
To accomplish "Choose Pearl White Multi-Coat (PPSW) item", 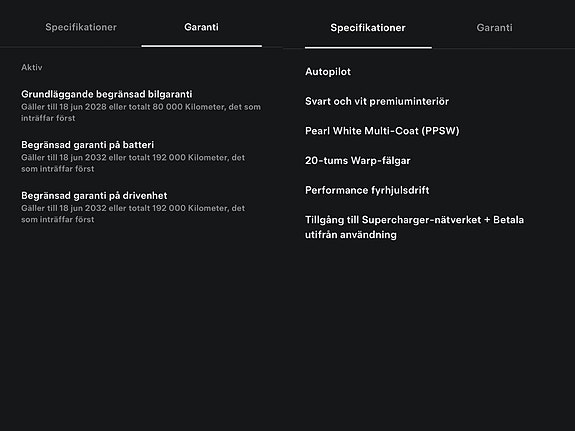I will [x=382, y=131].
